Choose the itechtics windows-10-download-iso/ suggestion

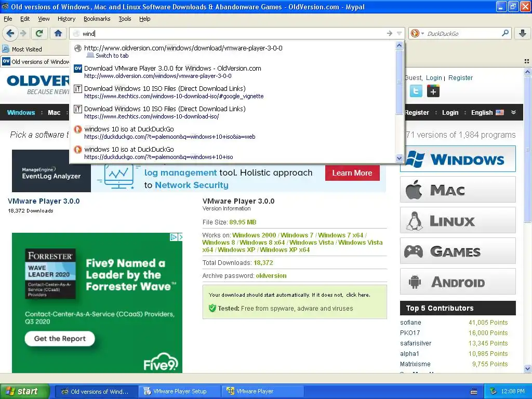[x=232, y=112]
